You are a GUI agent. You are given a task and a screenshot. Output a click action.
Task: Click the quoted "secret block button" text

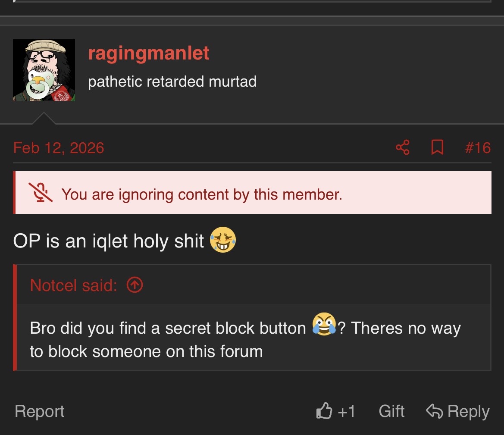[235, 329]
